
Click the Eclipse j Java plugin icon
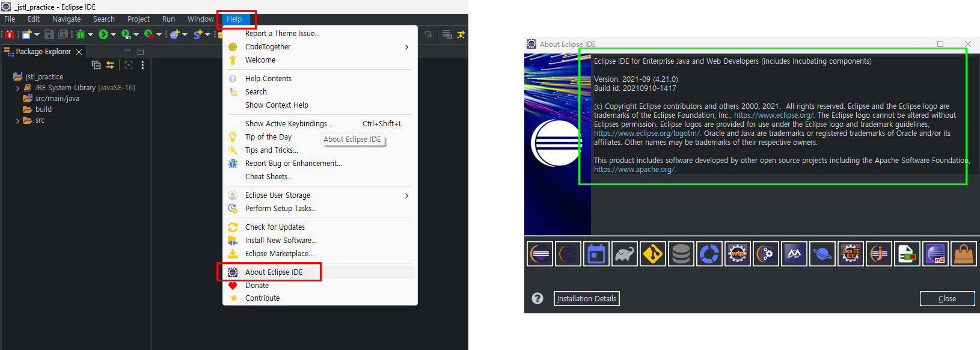pyautogui.click(x=878, y=254)
